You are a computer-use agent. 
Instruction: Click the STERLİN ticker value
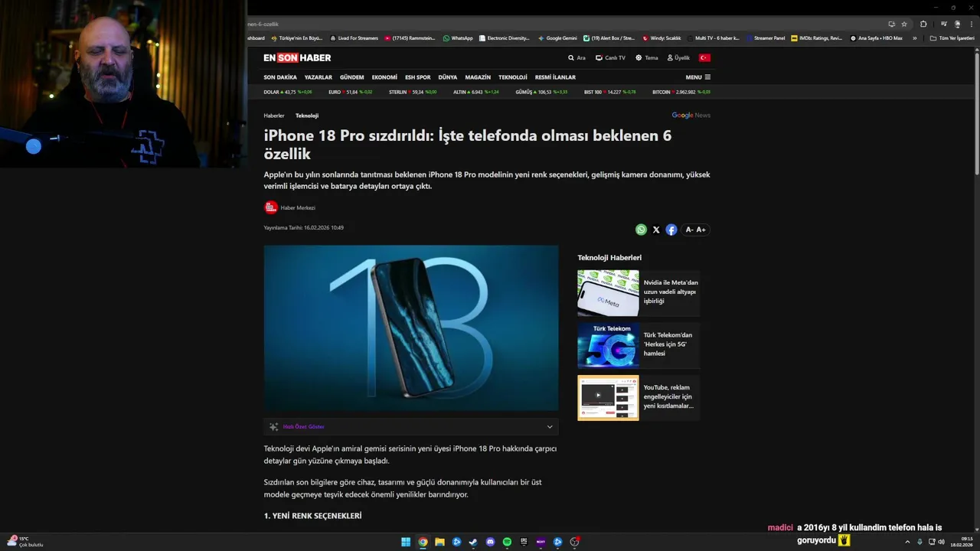point(418,92)
